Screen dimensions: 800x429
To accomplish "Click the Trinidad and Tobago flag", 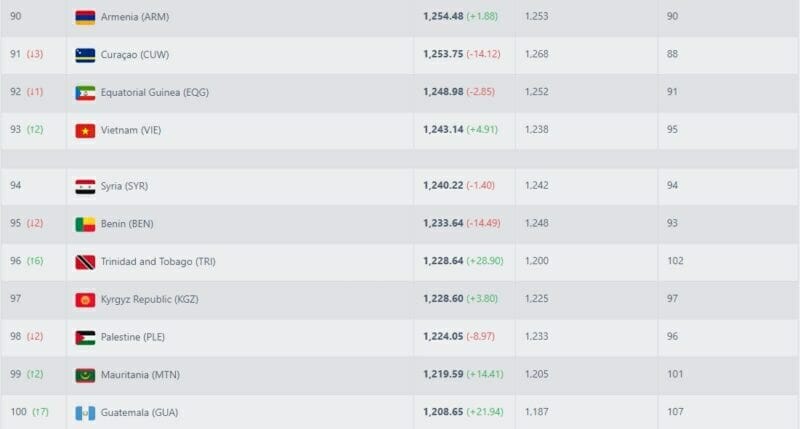I will pos(85,262).
